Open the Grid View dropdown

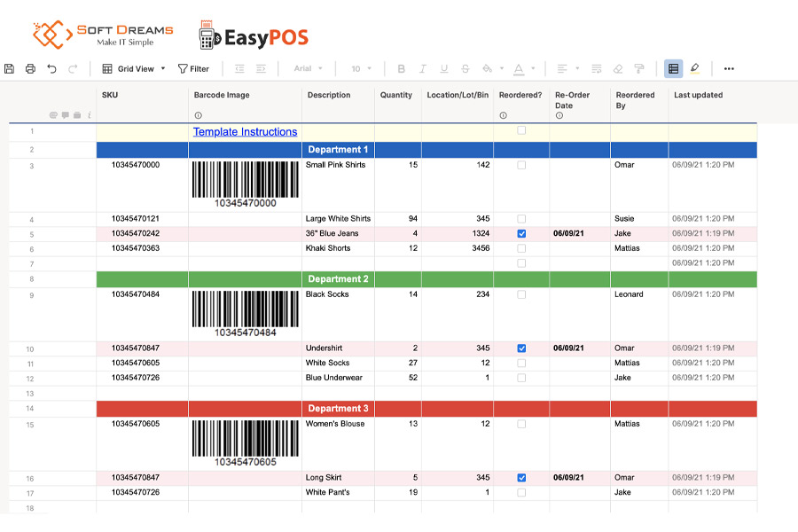click(133, 68)
